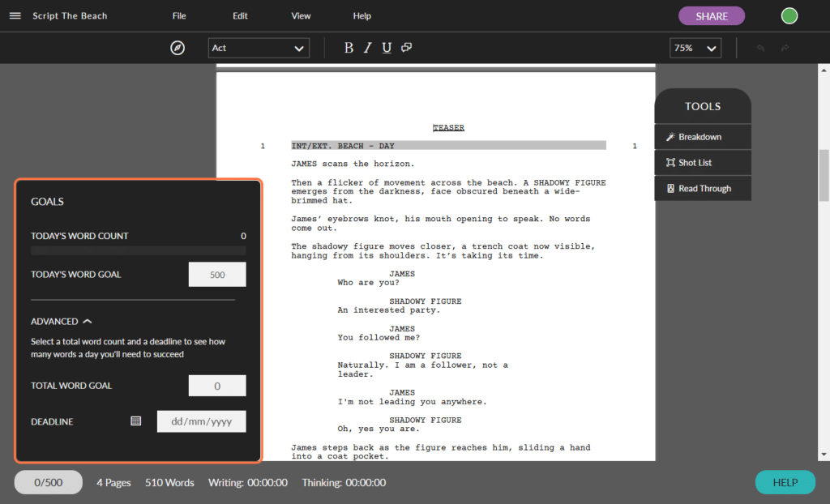Click the line 'JAMES scans the horizon.'
This screenshot has width=830, height=504.
(x=353, y=164)
